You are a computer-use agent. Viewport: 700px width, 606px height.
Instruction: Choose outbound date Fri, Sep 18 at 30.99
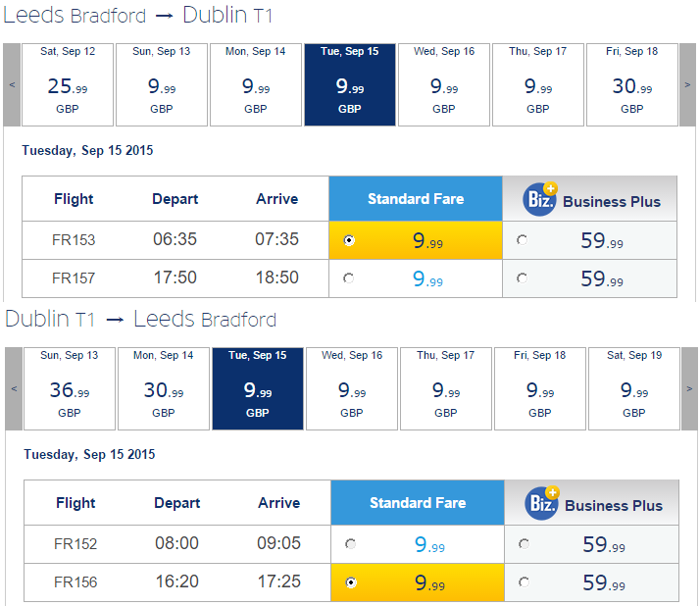(631, 85)
